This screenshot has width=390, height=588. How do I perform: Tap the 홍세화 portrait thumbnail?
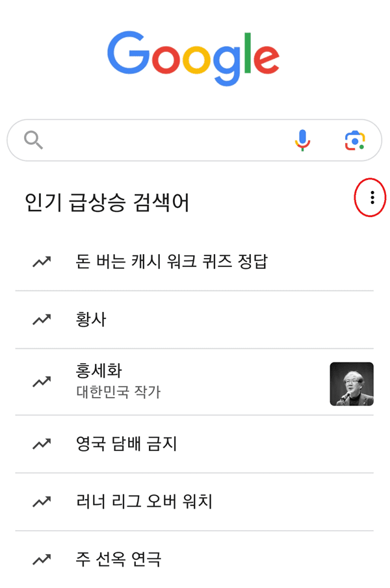(352, 384)
